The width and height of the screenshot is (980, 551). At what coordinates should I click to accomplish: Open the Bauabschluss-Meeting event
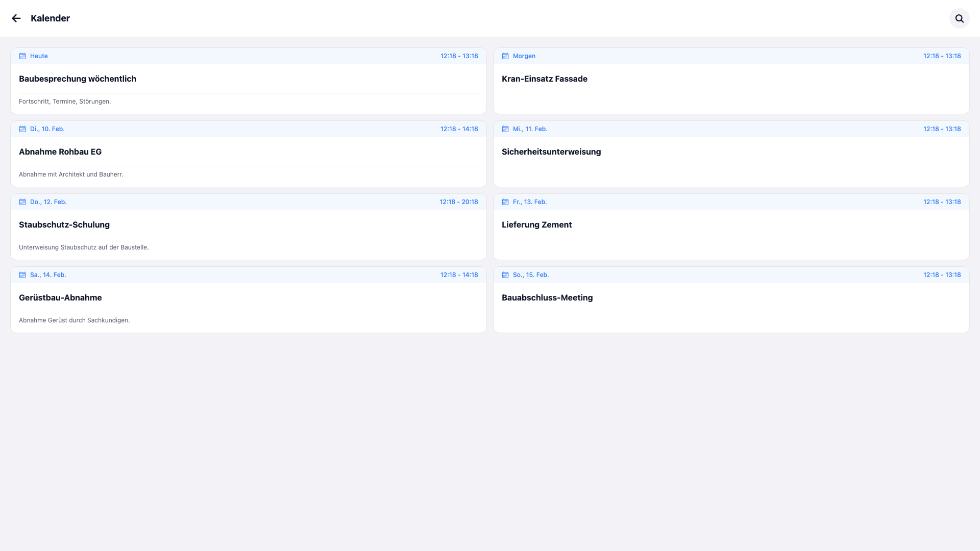point(547,297)
